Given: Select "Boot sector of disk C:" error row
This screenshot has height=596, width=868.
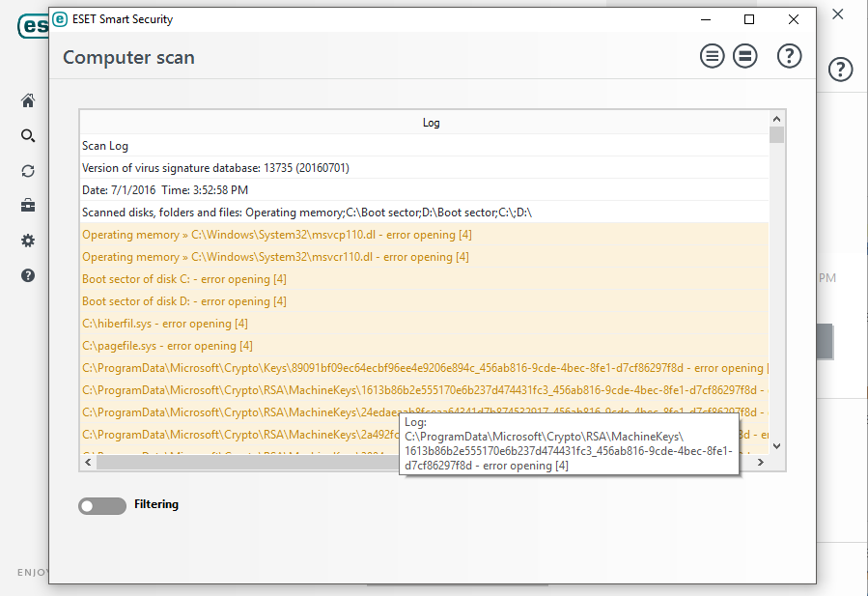Looking at the screenshot, I should pyautogui.click(x=425, y=278).
